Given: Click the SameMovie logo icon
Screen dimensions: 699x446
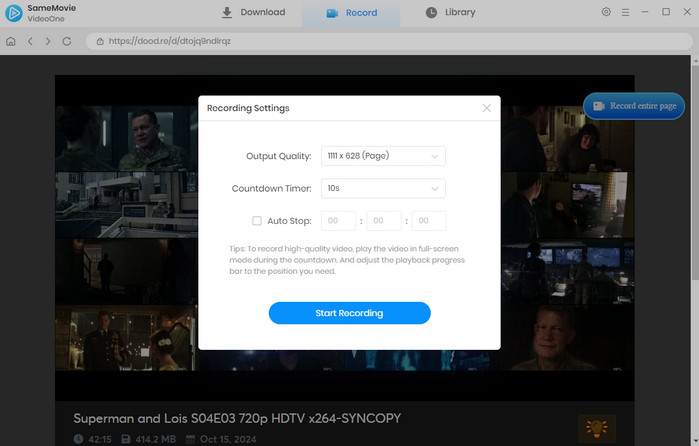Looking at the screenshot, I should tap(13, 13).
